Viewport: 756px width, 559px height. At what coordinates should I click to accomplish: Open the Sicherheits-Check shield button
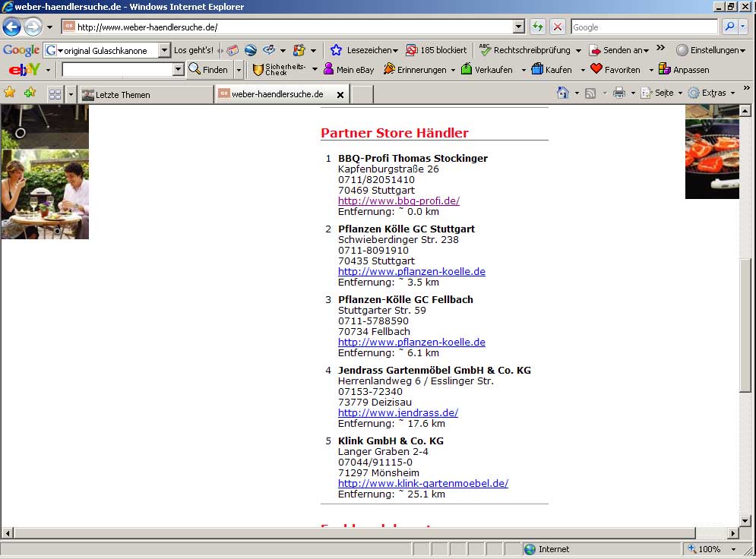[279, 70]
